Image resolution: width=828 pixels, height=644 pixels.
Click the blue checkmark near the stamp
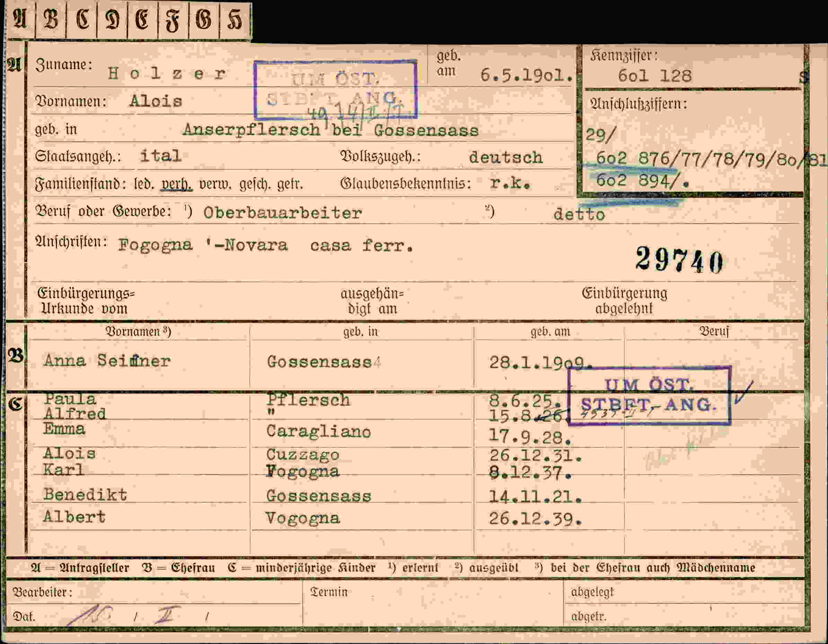tap(743, 393)
